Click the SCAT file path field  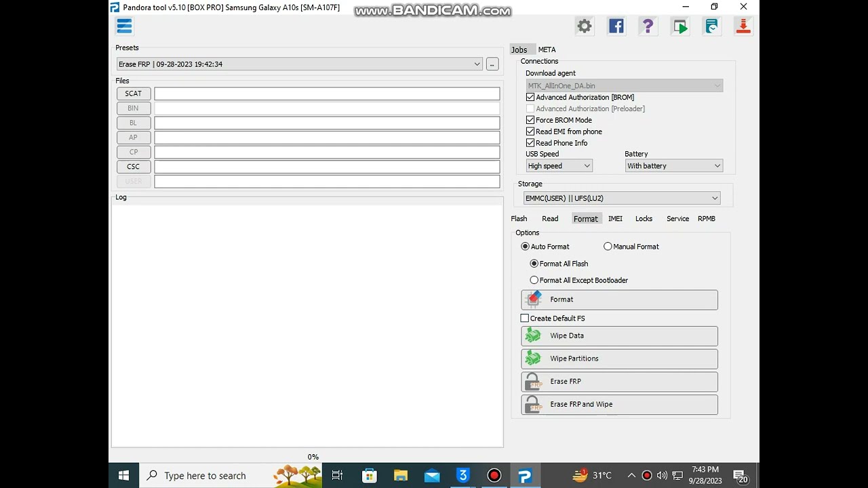click(327, 94)
